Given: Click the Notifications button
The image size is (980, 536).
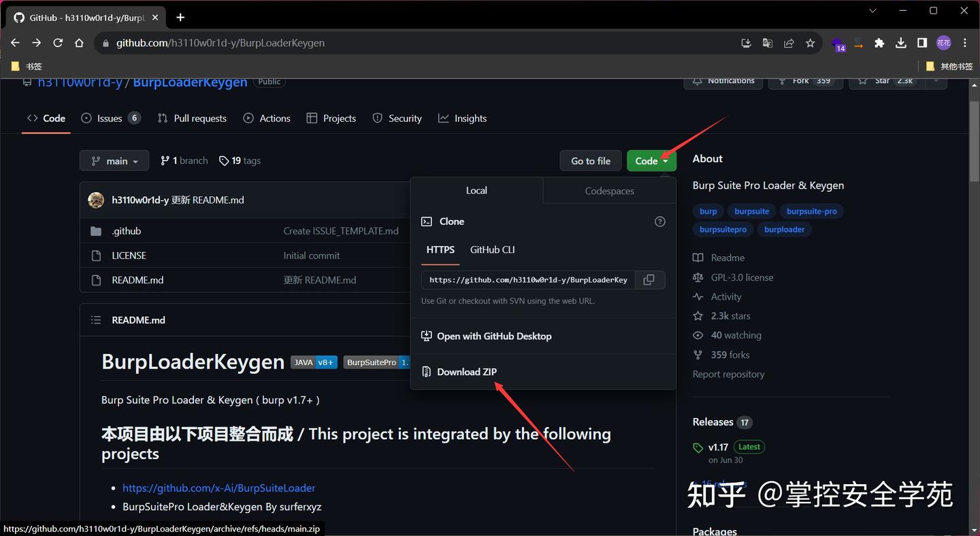Looking at the screenshot, I should click(723, 80).
